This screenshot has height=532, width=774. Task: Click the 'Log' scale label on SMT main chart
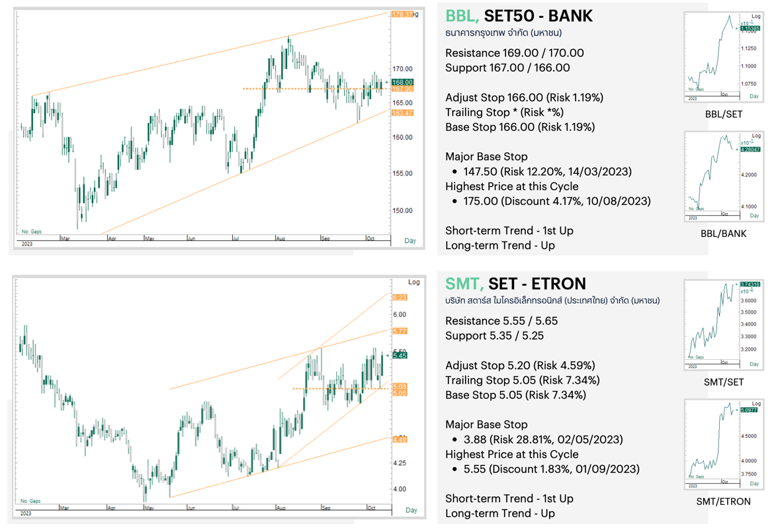tap(413, 282)
